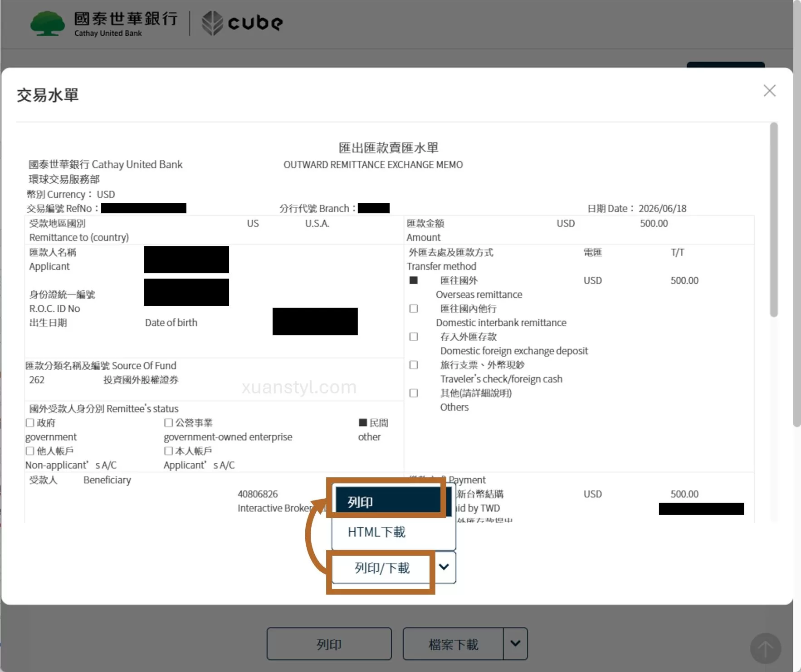The height and width of the screenshot is (672, 801).
Task: Click source of fund code 262
Action: pyautogui.click(x=37, y=380)
